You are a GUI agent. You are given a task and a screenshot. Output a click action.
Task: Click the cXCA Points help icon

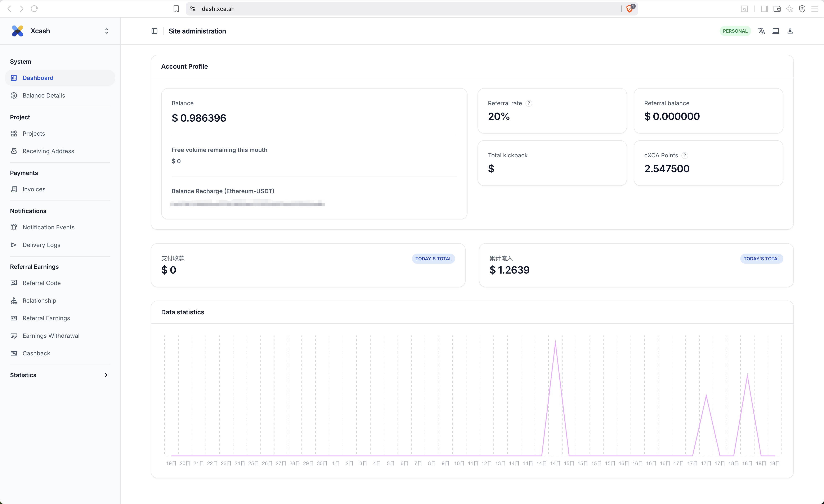click(x=685, y=156)
